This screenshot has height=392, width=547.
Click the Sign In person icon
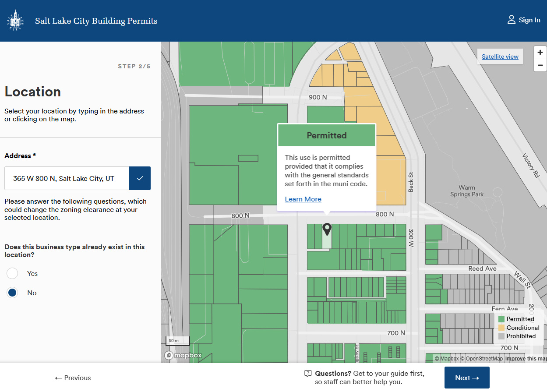(511, 19)
